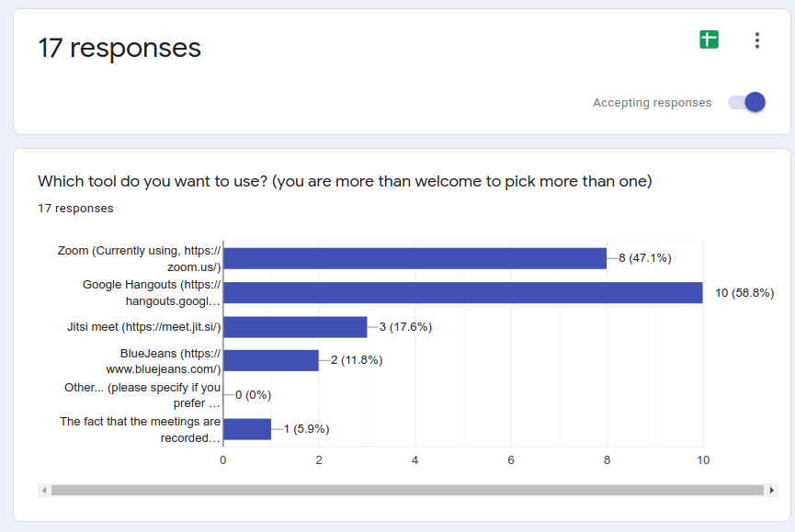The image size is (795, 532).
Task: Click the 'Accepting responses' label text
Action: tap(652, 102)
